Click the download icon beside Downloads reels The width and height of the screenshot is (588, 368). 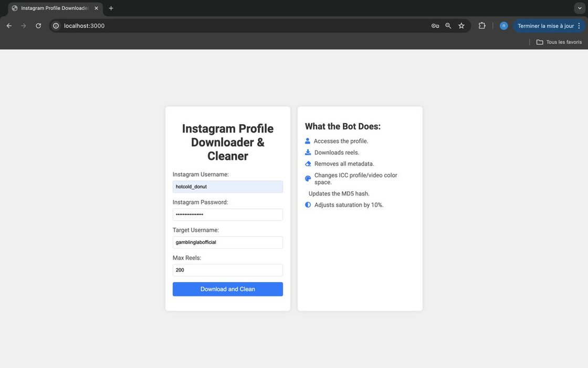click(x=308, y=152)
